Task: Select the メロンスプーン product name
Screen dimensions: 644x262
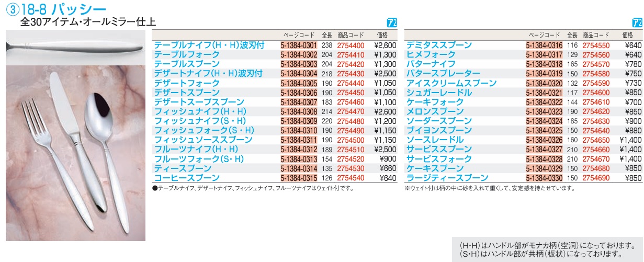Action: click(x=435, y=111)
